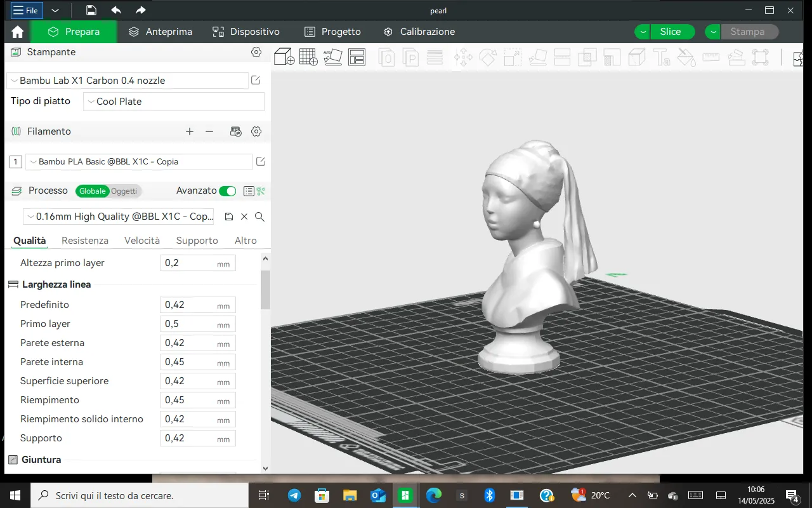Open Telegram from the taskbar
812x508 pixels.
pos(294,495)
